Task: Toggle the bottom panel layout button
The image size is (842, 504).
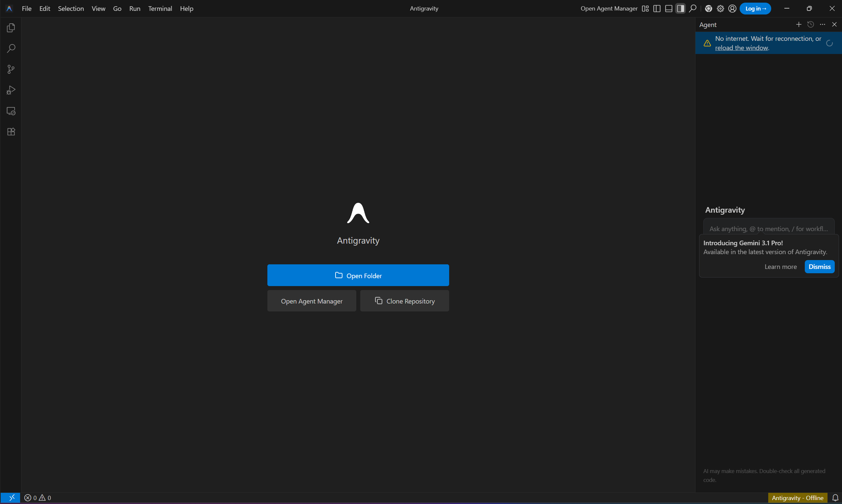Action: [x=669, y=9]
